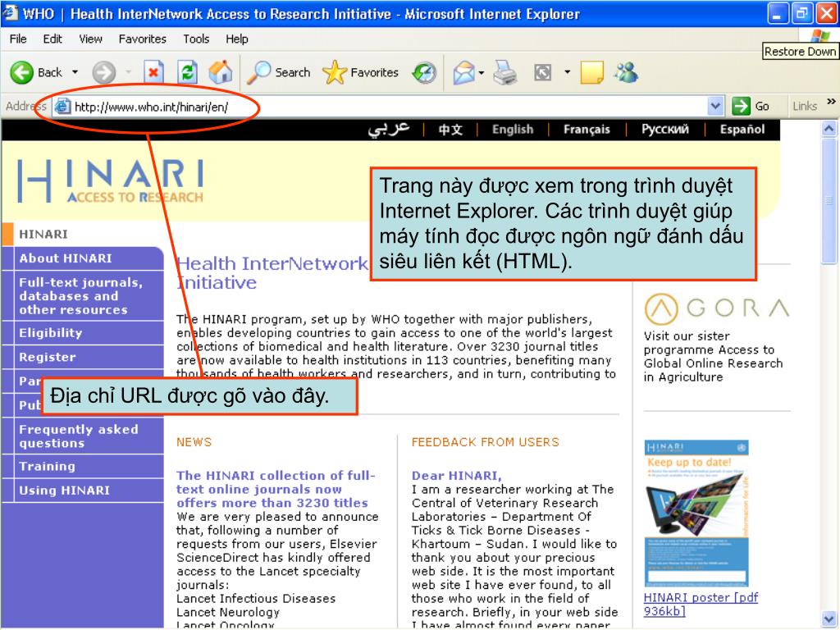Stop loading with the red X icon
Image resolution: width=840 pixels, height=630 pixels.
[x=153, y=72]
